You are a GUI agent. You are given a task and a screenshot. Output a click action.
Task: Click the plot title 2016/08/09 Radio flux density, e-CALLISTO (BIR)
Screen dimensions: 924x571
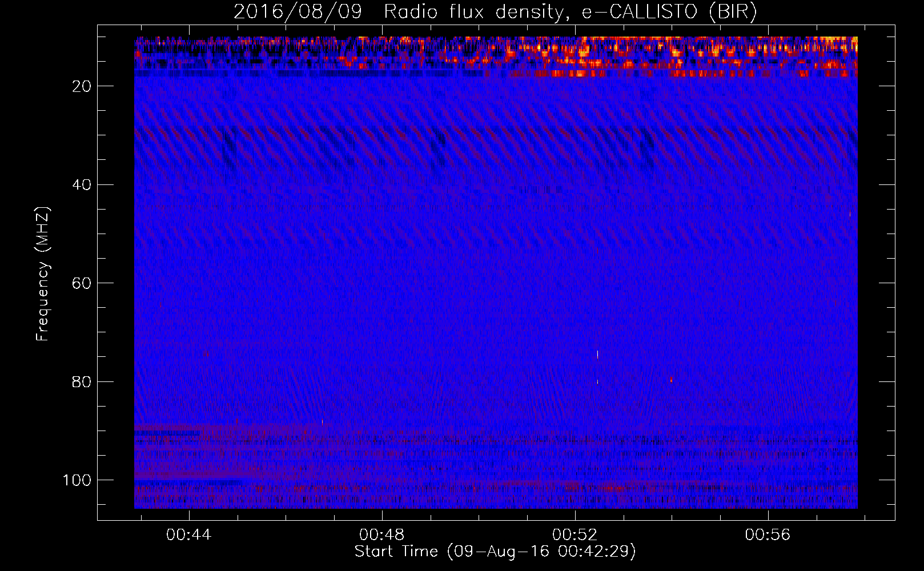coord(495,11)
